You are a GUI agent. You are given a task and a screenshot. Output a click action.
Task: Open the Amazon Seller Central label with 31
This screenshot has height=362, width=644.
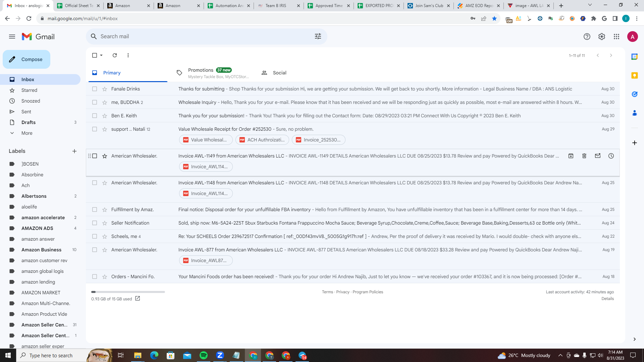[44, 325]
